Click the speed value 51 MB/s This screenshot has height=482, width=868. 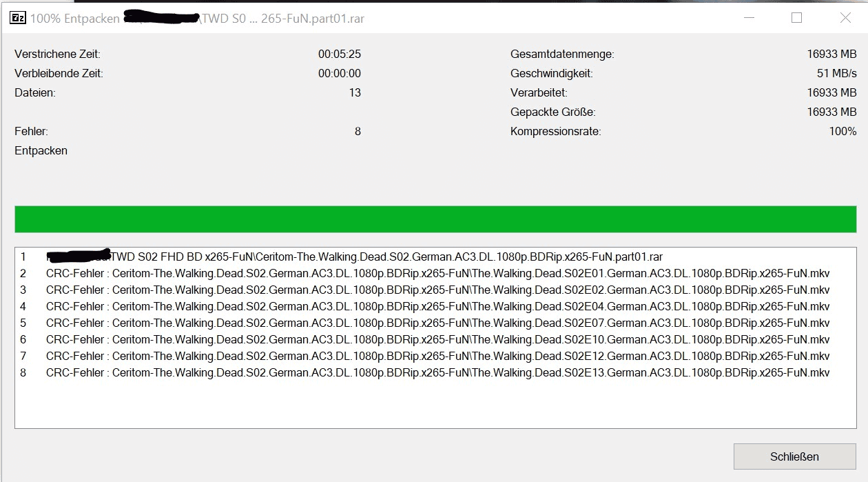pos(837,73)
